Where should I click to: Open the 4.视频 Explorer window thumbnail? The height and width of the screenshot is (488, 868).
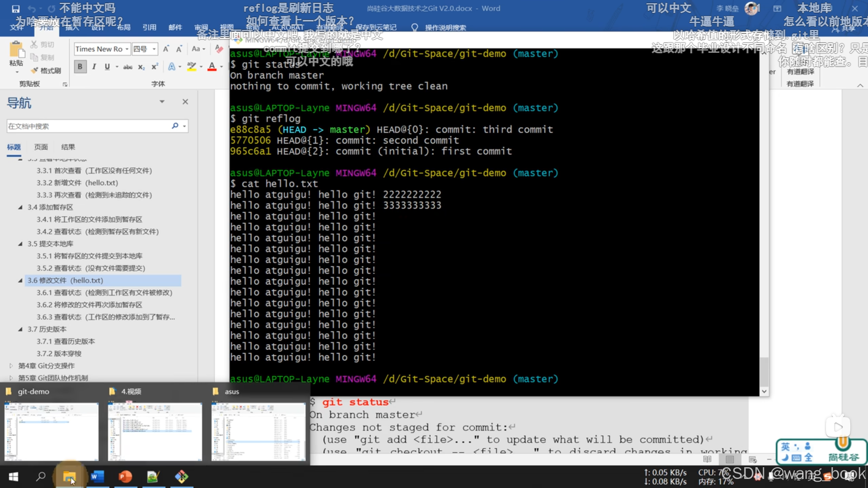click(x=155, y=432)
